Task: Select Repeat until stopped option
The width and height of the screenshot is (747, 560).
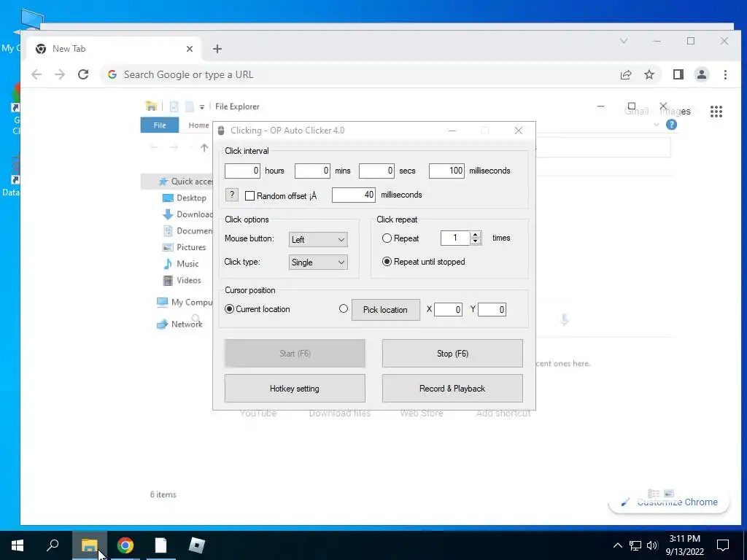Action: [387, 262]
